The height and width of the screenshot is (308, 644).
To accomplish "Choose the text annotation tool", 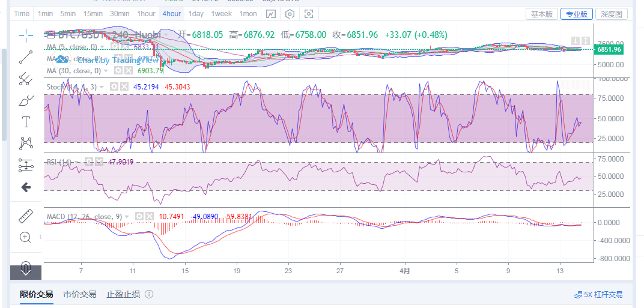I will [26, 122].
